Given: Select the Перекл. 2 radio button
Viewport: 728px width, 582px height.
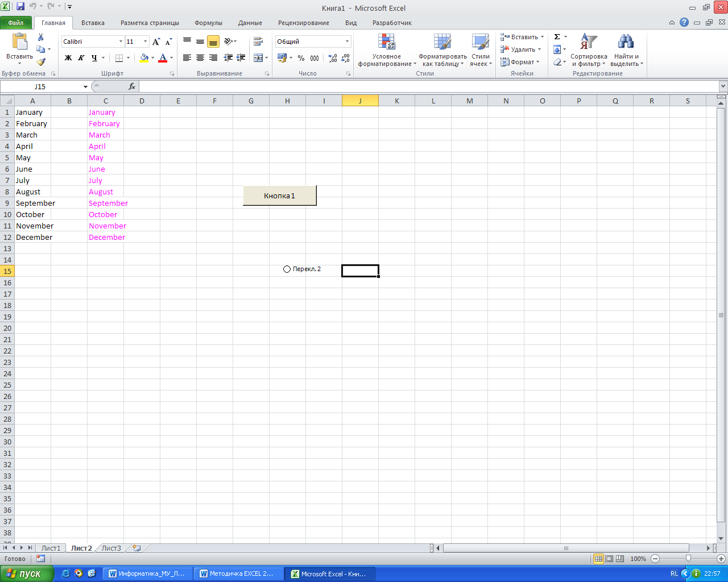Looking at the screenshot, I should (x=287, y=269).
